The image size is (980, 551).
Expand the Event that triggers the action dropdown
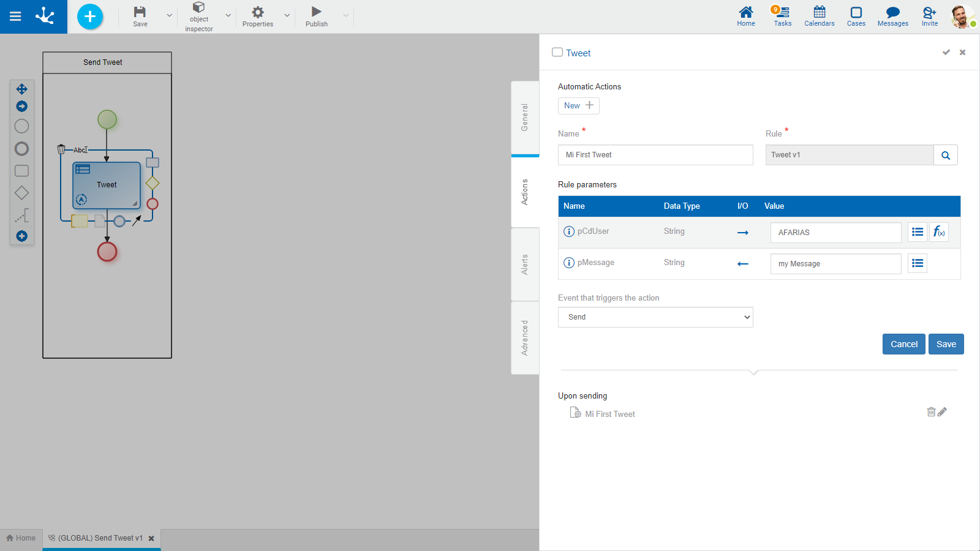[655, 317]
